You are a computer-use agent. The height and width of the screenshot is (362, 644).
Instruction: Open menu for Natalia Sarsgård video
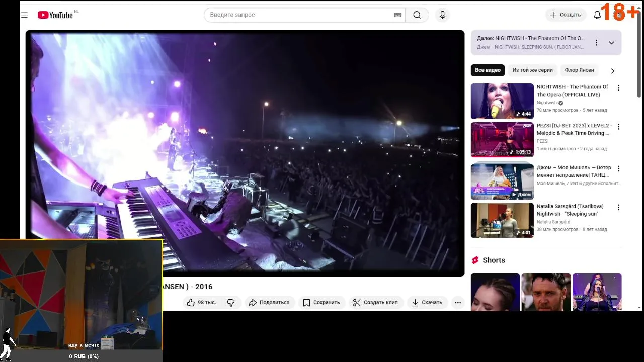coord(618,207)
